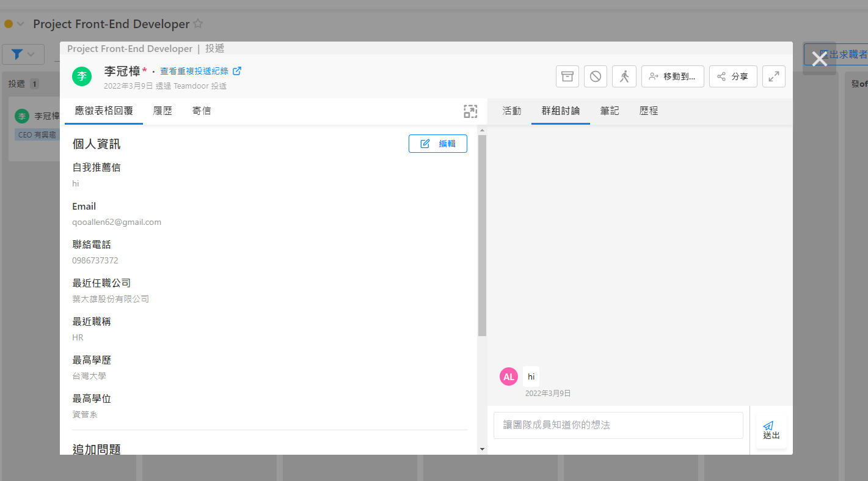
Task: Click the walking person icon button
Action: click(624, 76)
